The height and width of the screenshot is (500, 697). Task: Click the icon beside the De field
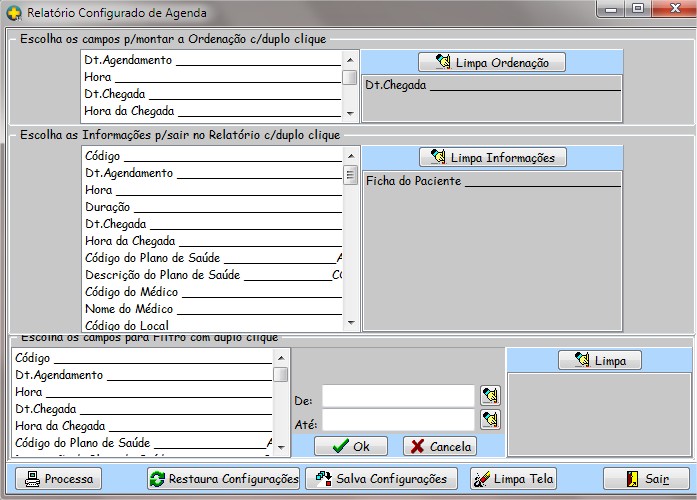pos(489,396)
